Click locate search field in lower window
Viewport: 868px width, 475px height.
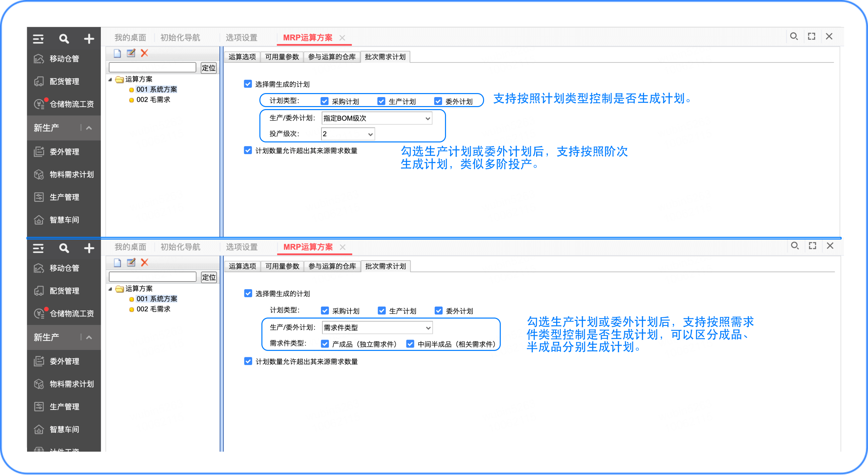pos(152,277)
